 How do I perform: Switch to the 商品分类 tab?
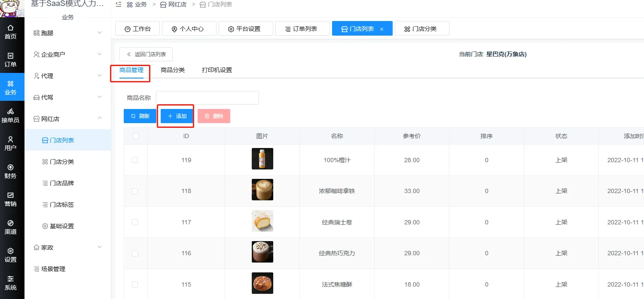pyautogui.click(x=173, y=70)
